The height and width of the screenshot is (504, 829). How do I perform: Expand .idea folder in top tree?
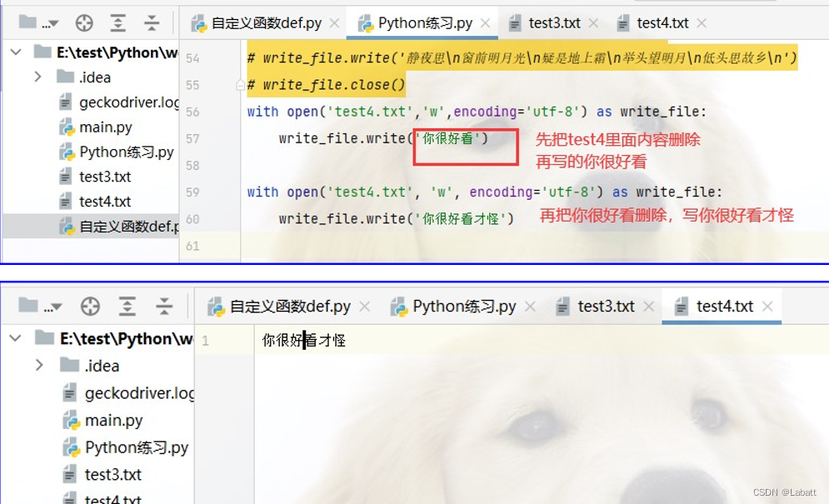[37, 77]
